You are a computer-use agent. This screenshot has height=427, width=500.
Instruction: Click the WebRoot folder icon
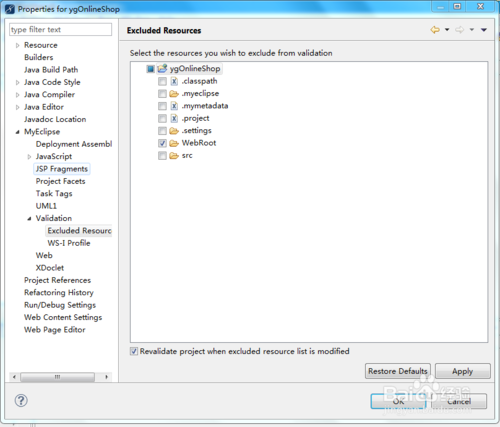tap(174, 143)
